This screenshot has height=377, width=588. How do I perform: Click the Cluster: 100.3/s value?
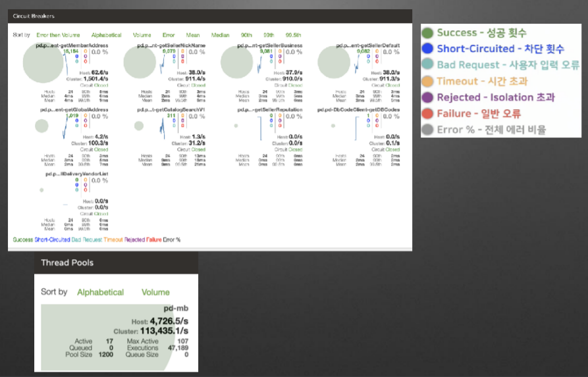pos(98,143)
